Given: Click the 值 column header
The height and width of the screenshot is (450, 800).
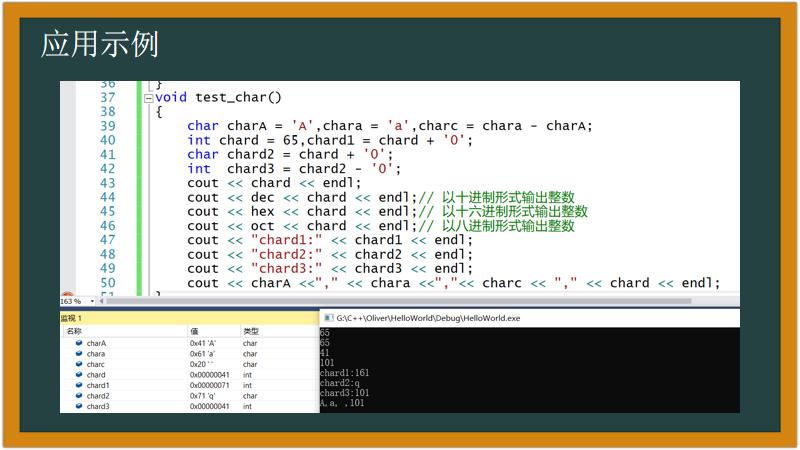Looking at the screenshot, I should click(x=194, y=331).
